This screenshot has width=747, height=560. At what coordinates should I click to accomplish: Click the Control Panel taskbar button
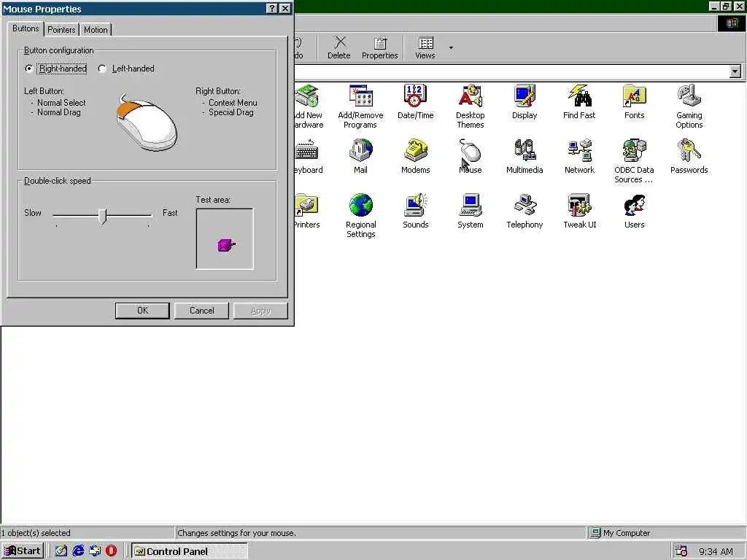coord(190,551)
